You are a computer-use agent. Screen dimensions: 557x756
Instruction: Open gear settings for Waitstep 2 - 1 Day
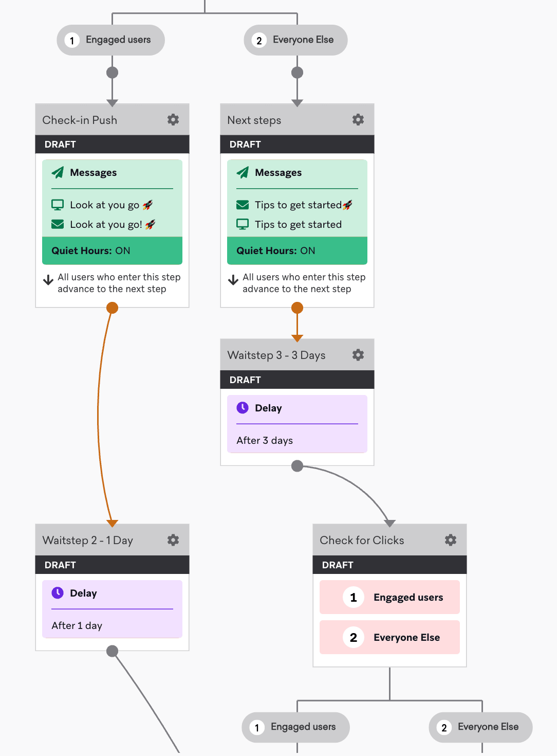(173, 540)
